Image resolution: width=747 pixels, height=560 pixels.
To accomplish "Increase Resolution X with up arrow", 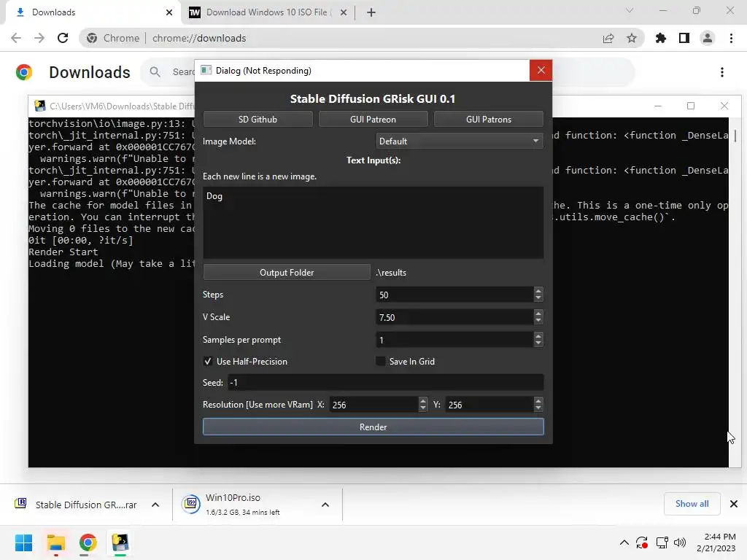I will (423, 400).
